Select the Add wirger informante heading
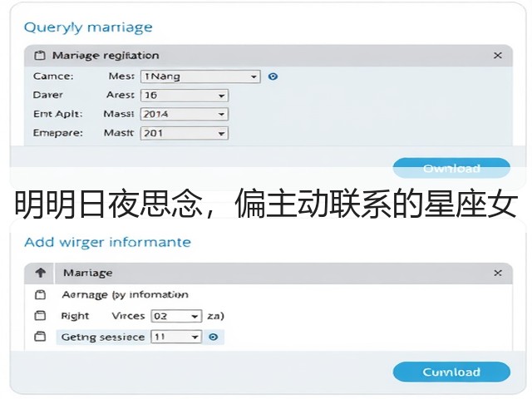 [107, 242]
